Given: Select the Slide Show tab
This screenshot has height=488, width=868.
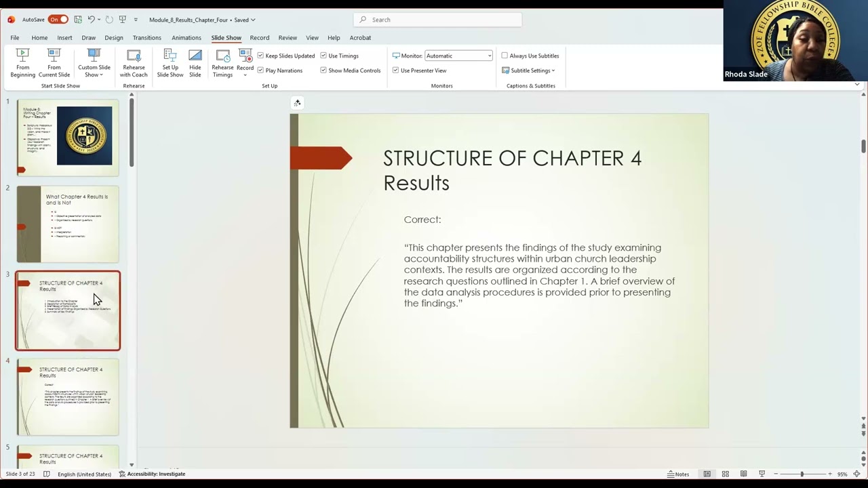Looking at the screenshot, I should [226, 38].
